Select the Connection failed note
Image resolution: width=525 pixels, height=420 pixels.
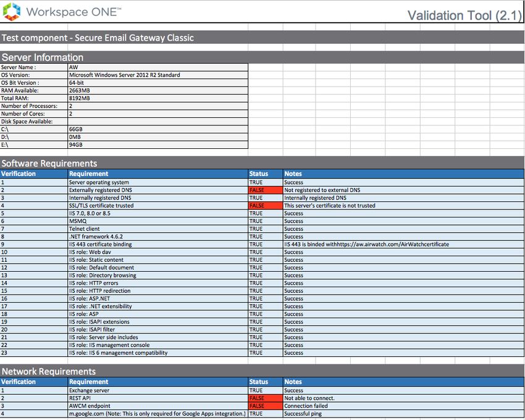(x=403, y=406)
